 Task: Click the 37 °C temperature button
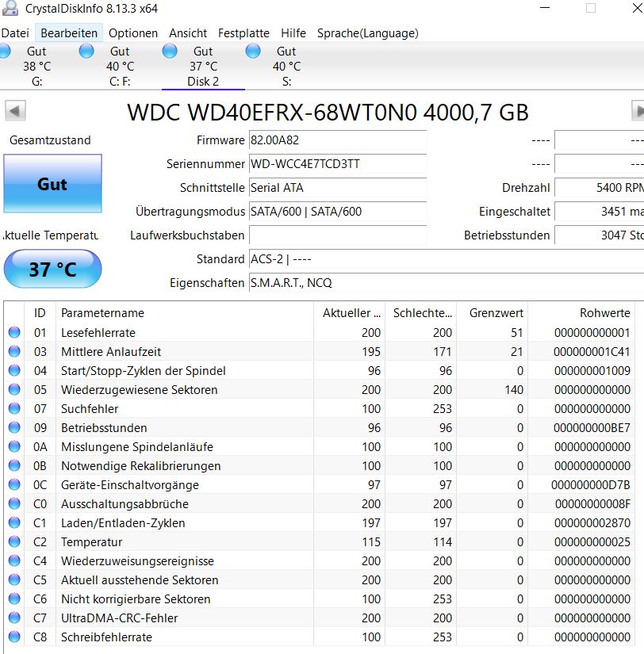pyautogui.click(x=52, y=269)
